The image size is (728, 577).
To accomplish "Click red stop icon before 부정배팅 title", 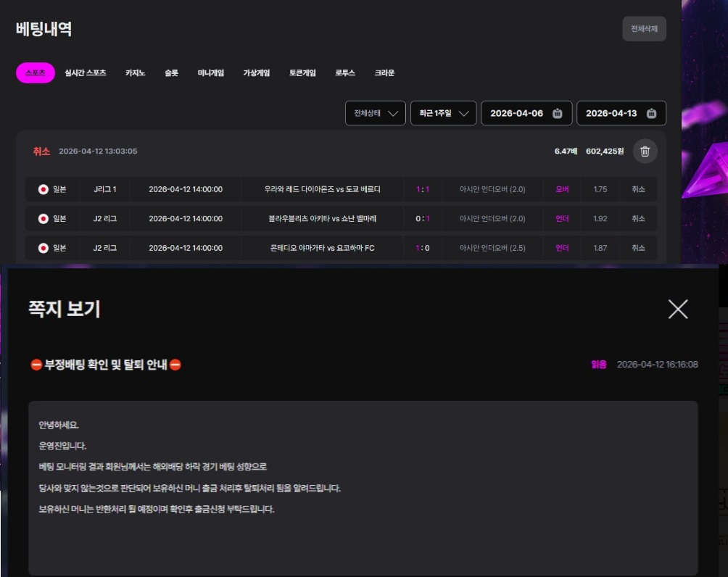I will [x=36, y=365].
